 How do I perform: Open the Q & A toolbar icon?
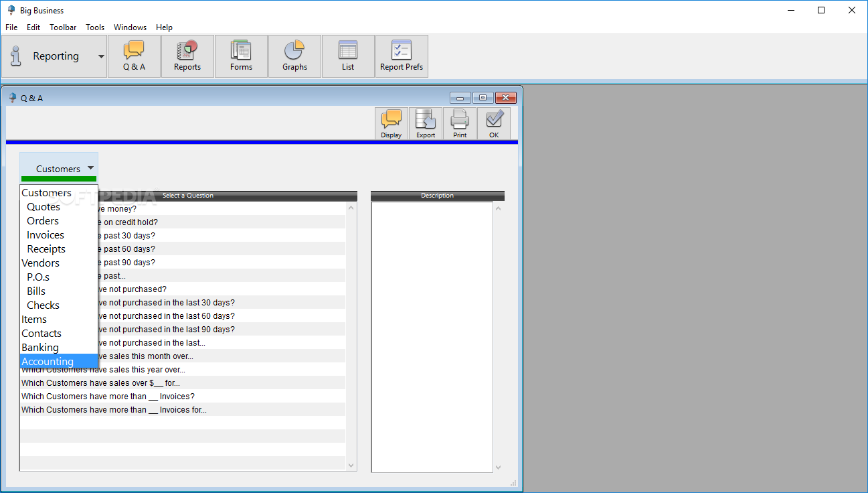click(x=134, y=56)
